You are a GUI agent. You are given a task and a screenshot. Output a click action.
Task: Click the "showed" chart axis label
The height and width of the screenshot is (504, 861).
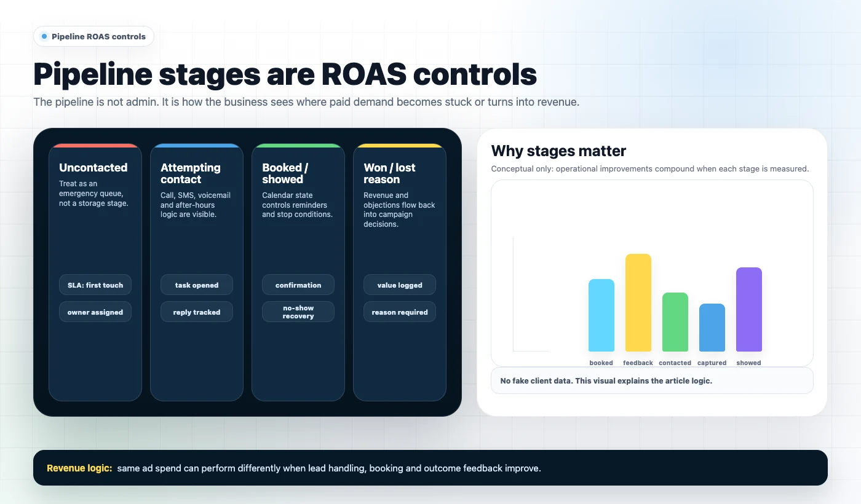pos(749,363)
